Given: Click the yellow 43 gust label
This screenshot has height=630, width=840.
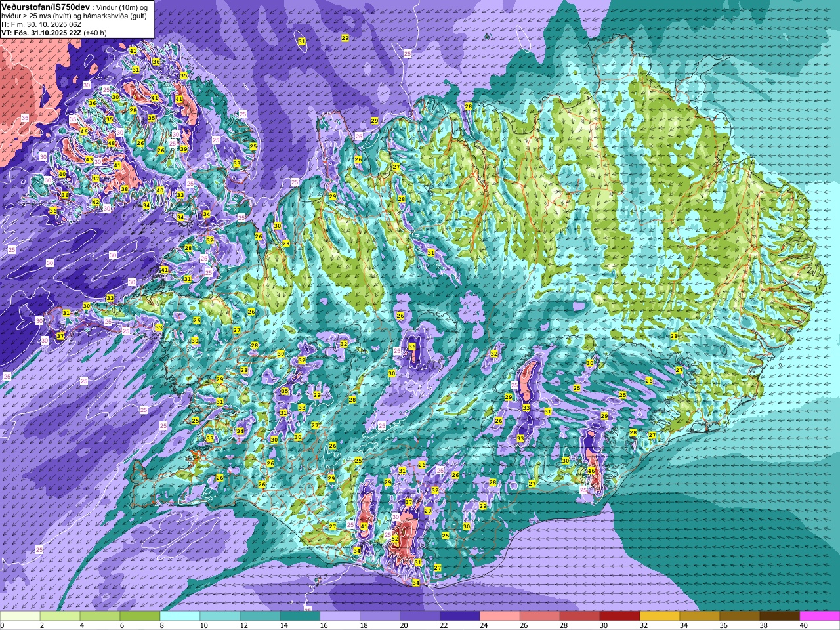Looking at the screenshot, I should [x=89, y=159].
